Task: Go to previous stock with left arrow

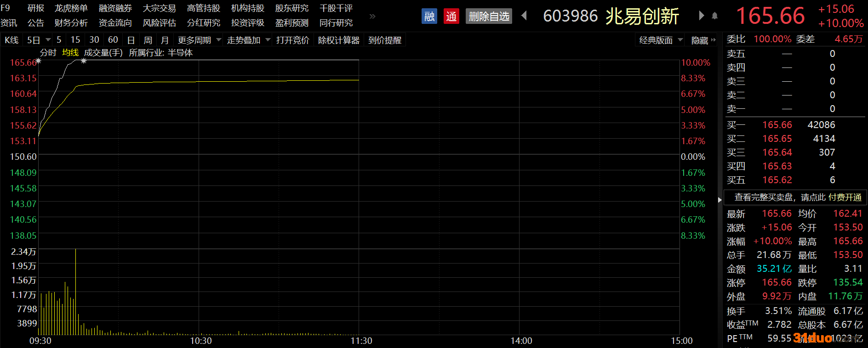Action: (x=524, y=16)
